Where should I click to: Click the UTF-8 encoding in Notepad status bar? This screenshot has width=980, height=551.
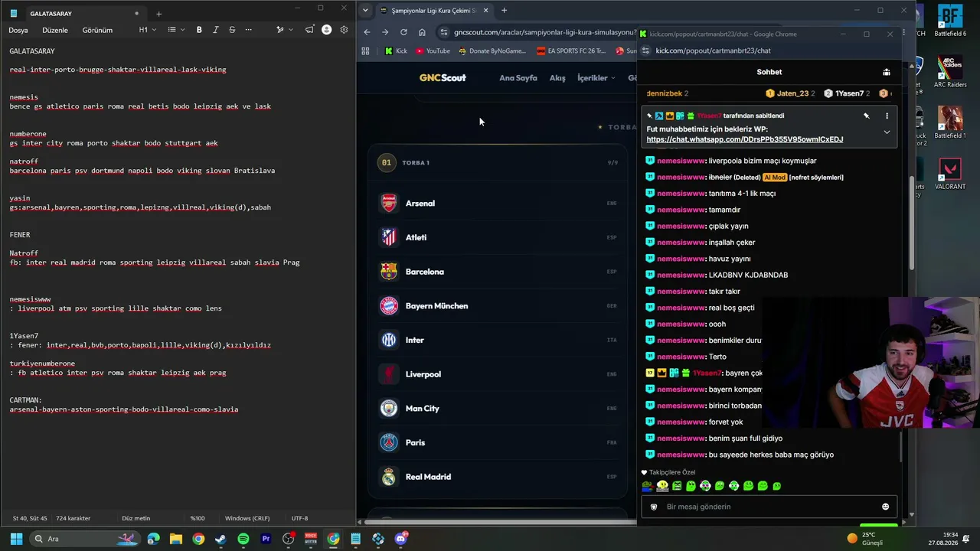click(x=299, y=518)
